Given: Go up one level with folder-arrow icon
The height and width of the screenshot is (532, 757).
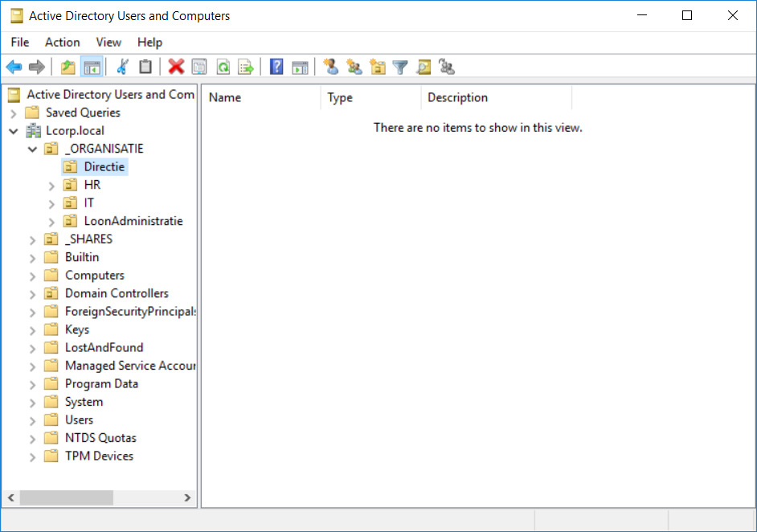Looking at the screenshot, I should 68,67.
